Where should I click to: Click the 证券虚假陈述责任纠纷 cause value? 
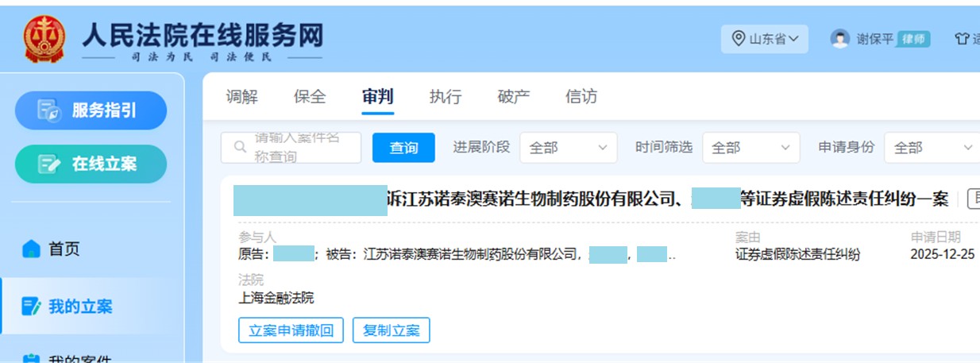pyautogui.click(x=798, y=255)
